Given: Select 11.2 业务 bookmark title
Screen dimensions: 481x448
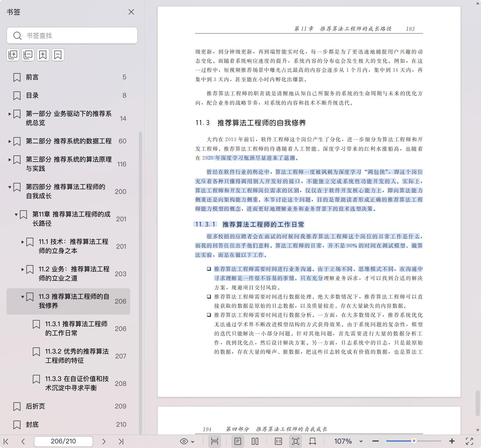Looking at the screenshot, I should [74, 273].
